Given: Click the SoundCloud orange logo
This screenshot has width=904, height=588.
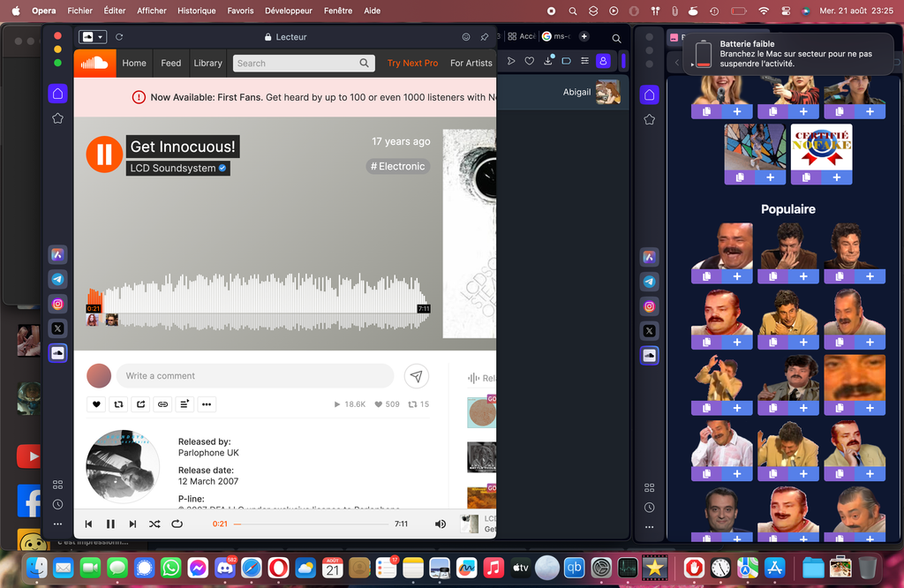Looking at the screenshot, I should pos(94,63).
